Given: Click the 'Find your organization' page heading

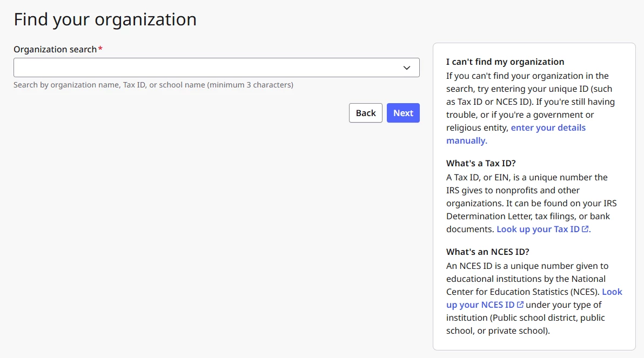Looking at the screenshot, I should tap(105, 19).
